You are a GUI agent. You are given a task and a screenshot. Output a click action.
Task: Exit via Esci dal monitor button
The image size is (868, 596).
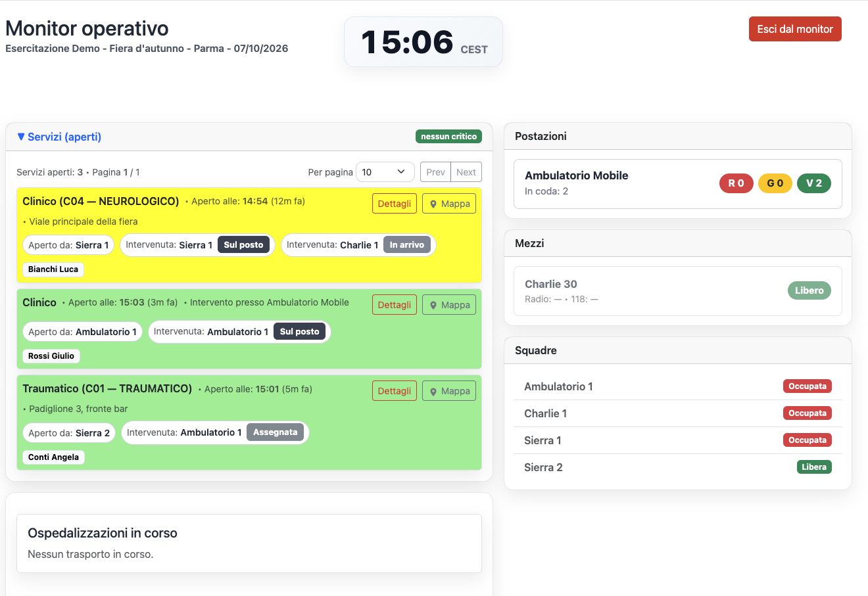click(795, 29)
